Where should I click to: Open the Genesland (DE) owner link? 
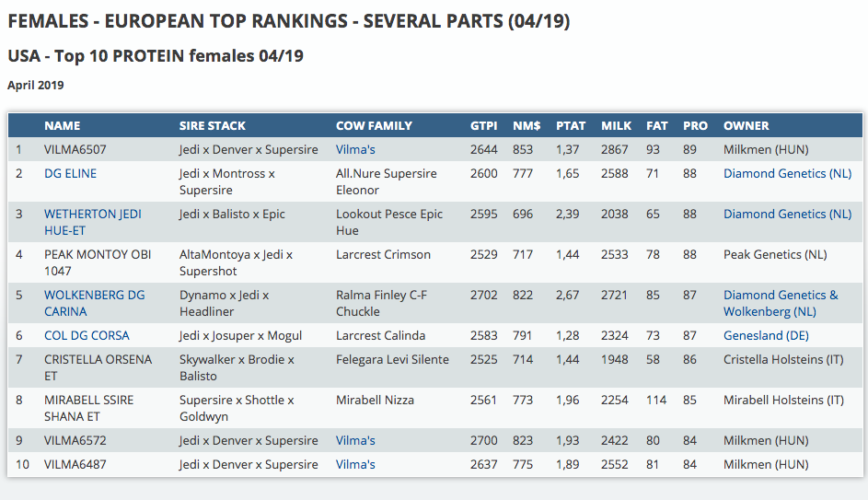766,335
